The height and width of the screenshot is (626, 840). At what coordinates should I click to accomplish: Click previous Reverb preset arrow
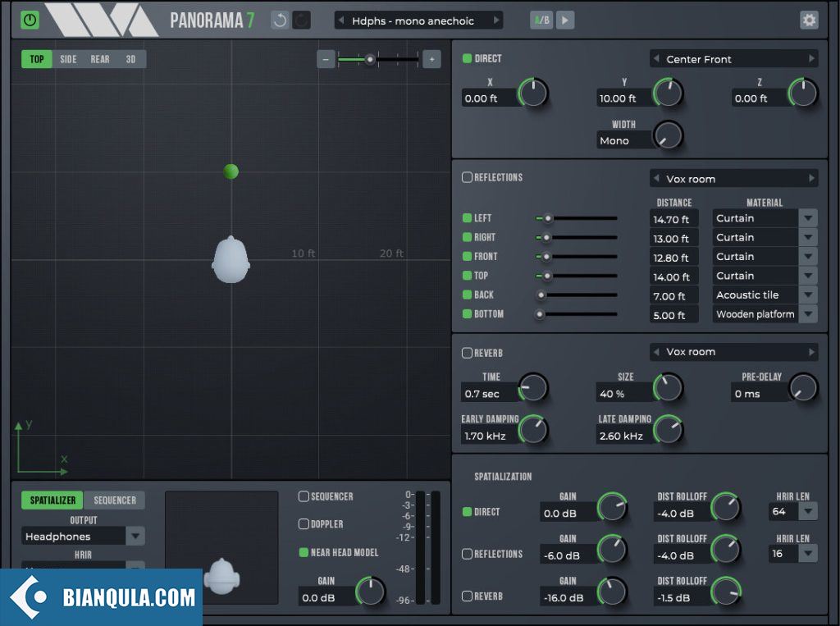coord(656,352)
